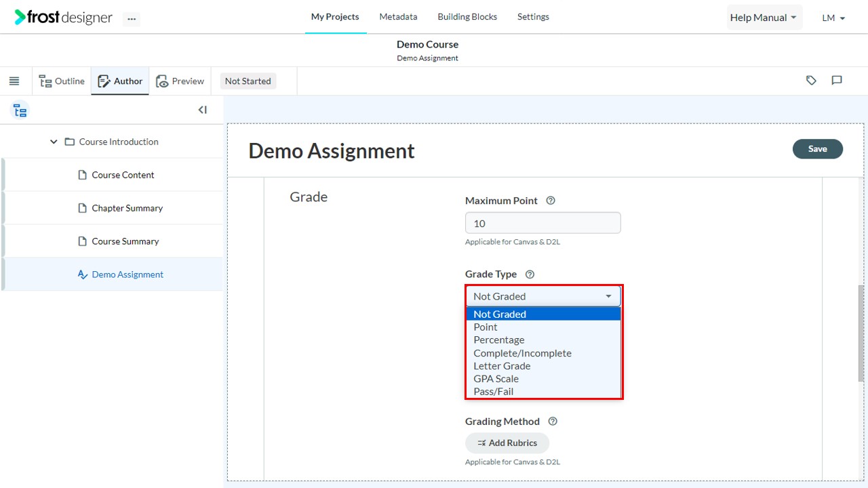This screenshot has height=488, width=868.
Task: Open the Metadata tab
Action: (x=398, y=17)
